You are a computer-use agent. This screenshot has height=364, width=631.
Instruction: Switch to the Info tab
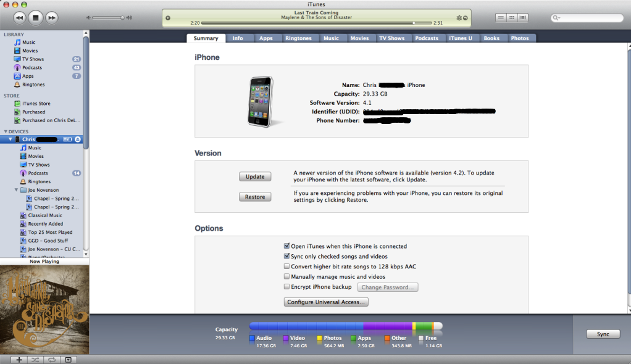[238, 38]
